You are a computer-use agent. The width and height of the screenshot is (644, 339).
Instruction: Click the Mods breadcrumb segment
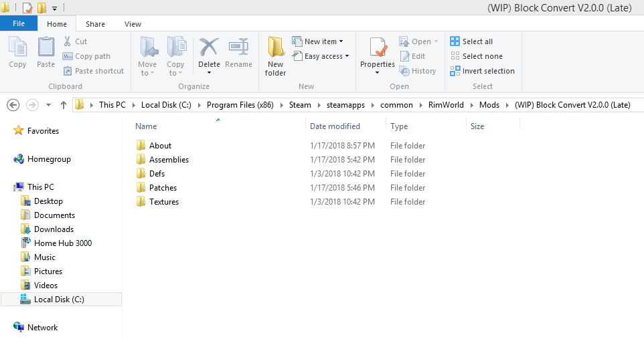[x=489, y=105]
